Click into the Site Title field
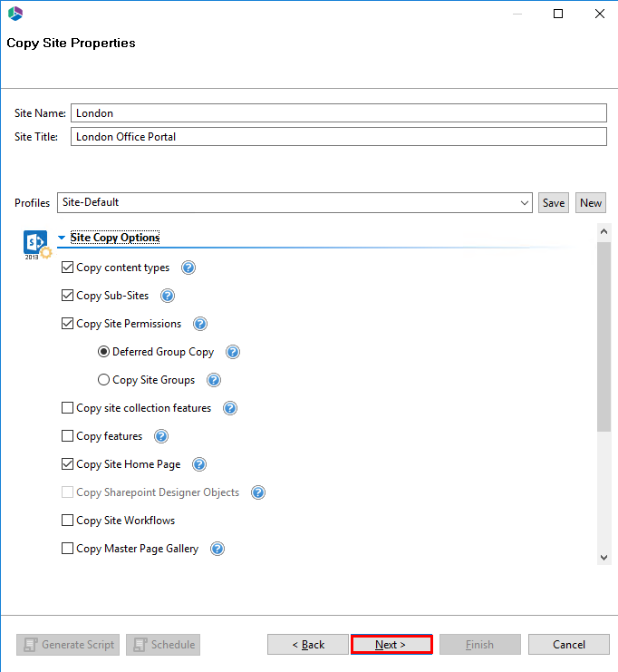The image size is (618, 672). [338, 137]
